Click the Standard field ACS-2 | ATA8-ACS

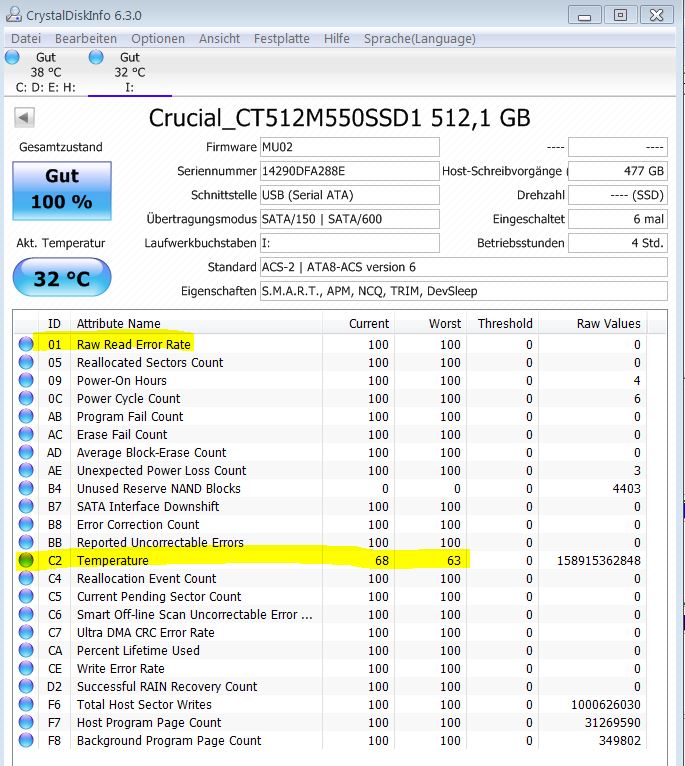(464, 267)
